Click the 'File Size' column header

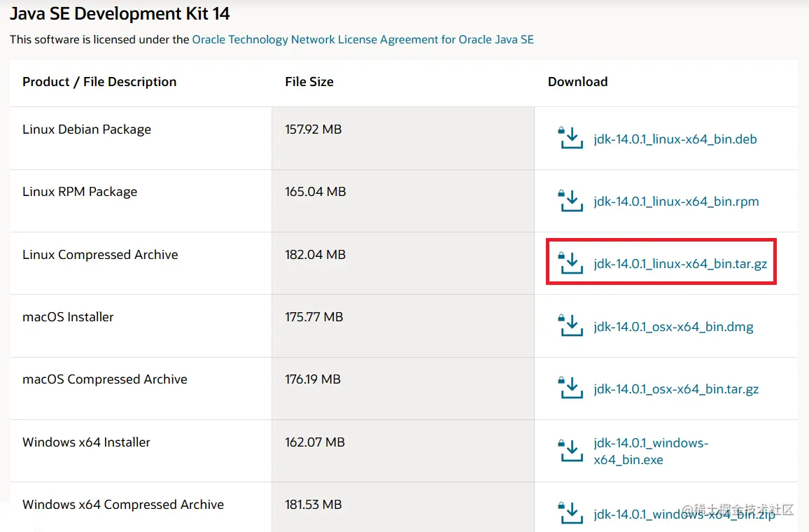tap(309, 82)
